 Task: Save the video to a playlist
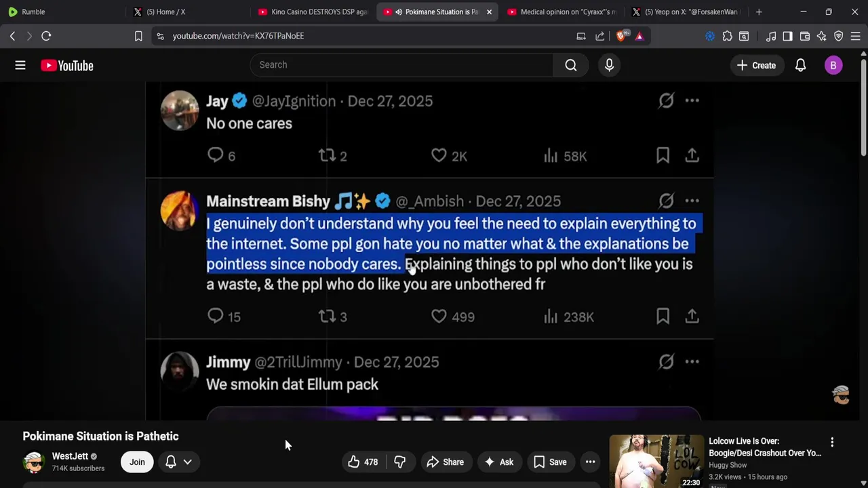550,462
